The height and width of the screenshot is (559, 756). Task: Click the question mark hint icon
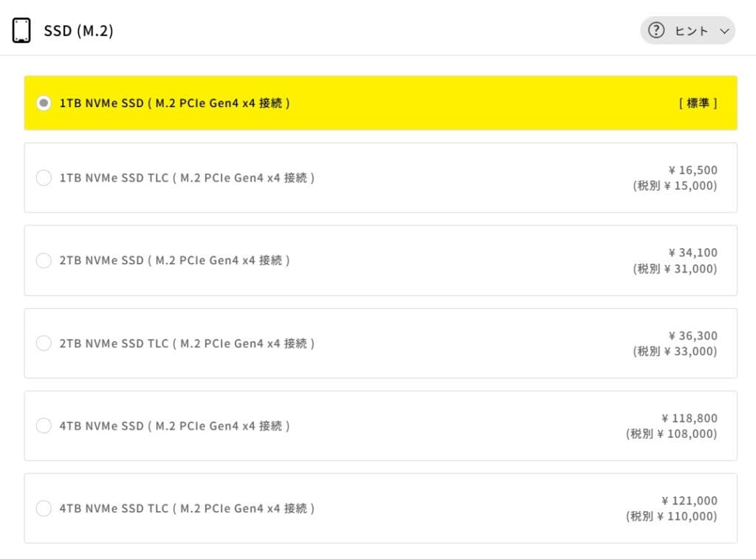[656, 30]
